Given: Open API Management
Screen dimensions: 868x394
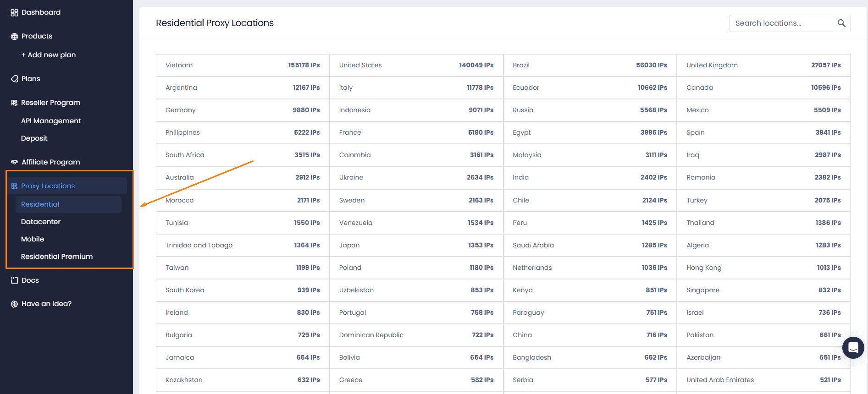Looking at the screenshot, I should point(51,121).
